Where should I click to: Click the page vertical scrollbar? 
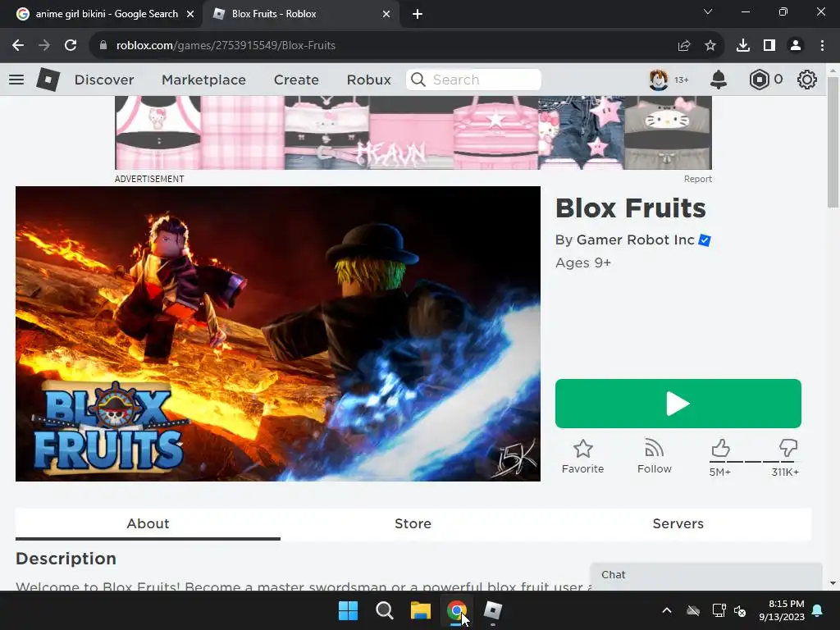(833, 142)
